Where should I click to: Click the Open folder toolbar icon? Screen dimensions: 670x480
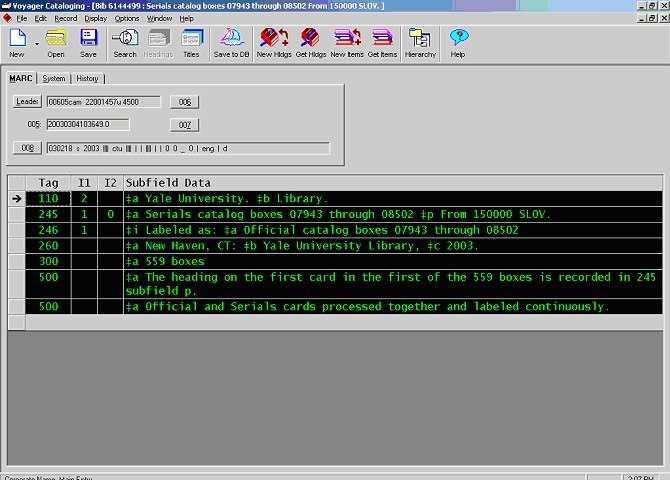[56, 43]
